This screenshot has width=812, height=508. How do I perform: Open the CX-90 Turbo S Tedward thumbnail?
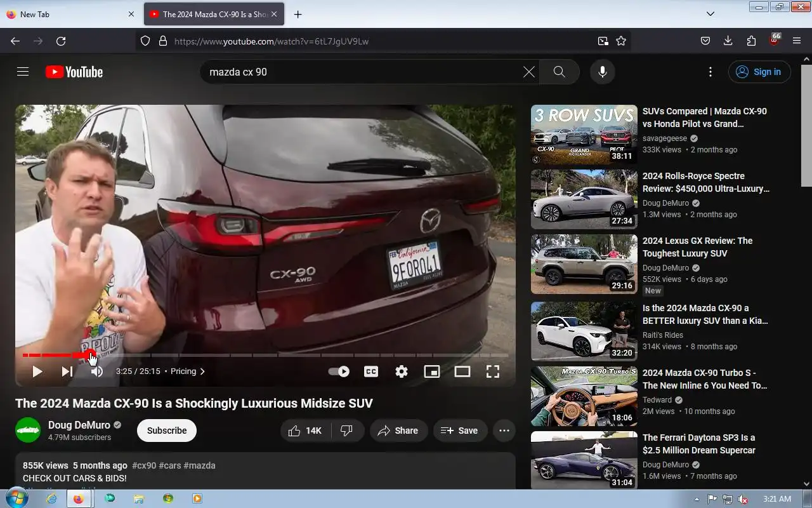coord(584,396)
